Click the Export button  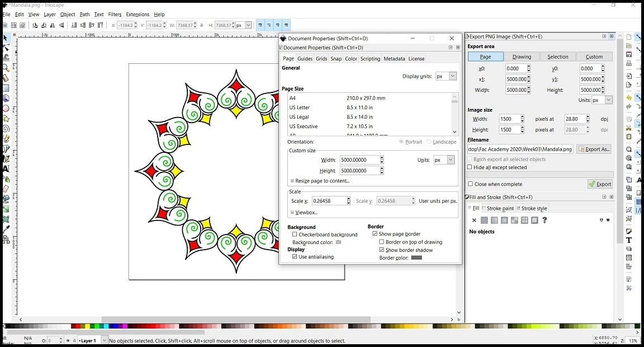click(600, 184)
